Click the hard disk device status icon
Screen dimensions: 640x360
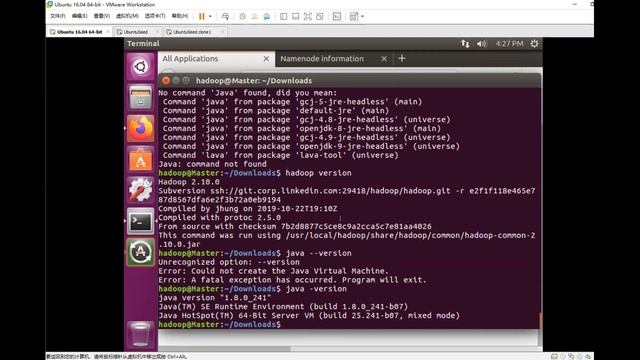pyautogui.click(x=554, y=356)
